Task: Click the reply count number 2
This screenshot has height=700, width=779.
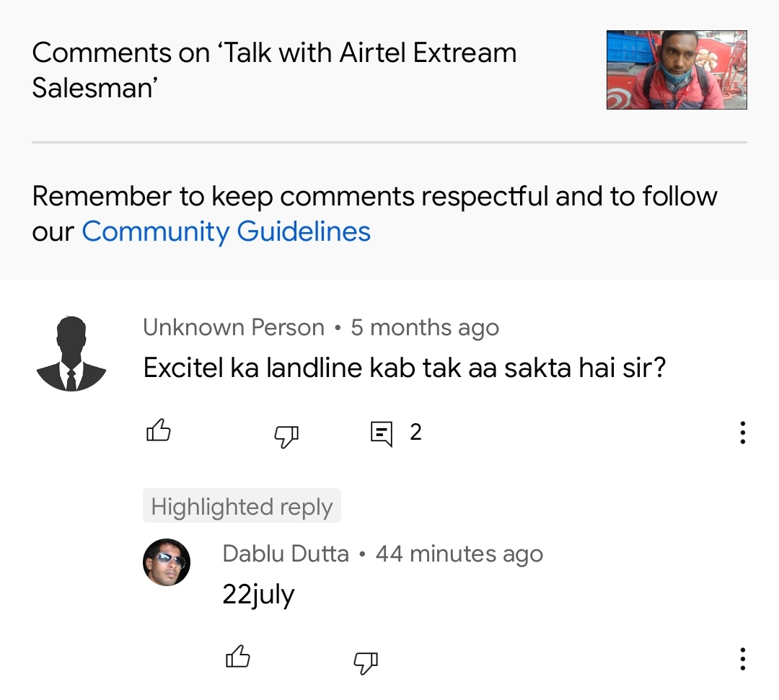Action: point(415,432)
